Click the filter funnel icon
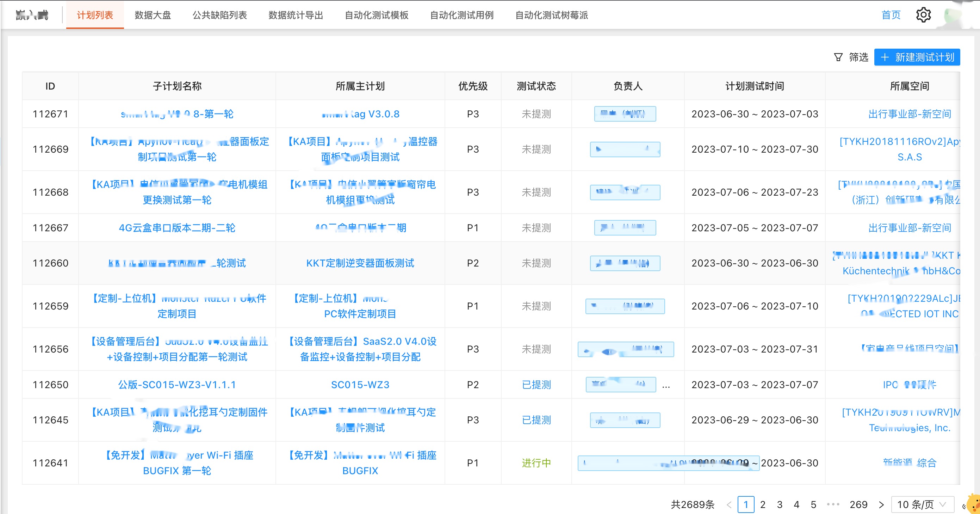The height and width of the screenshot is (514, 980). [x=838, y=57]
